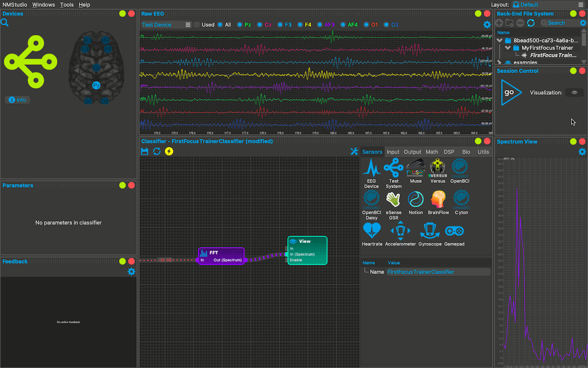Open the Help menu
The height and width of the screenshot is (368, 588).
pyautogui.click(x=85, y=5)
